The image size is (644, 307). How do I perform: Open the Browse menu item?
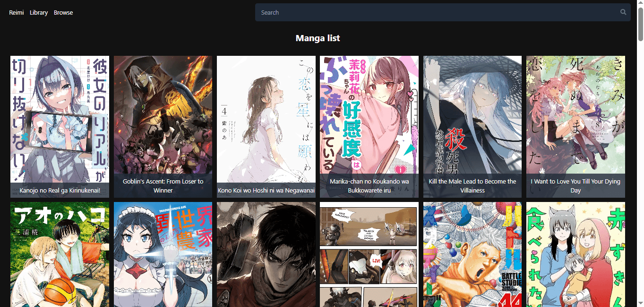pos(63,13)
